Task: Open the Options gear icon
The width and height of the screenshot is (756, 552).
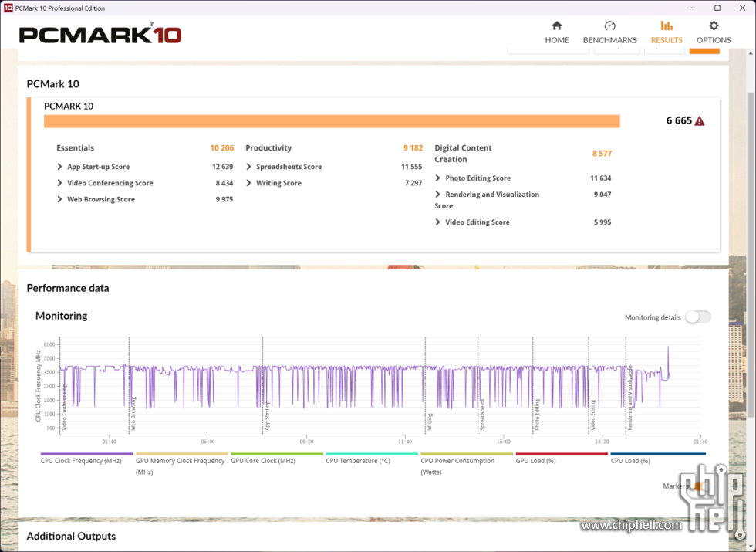Action: (x=714, y=26)
